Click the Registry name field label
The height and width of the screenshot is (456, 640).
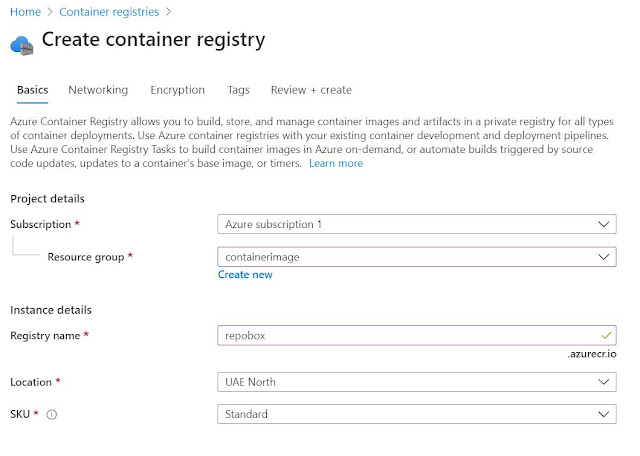(45, 336)
